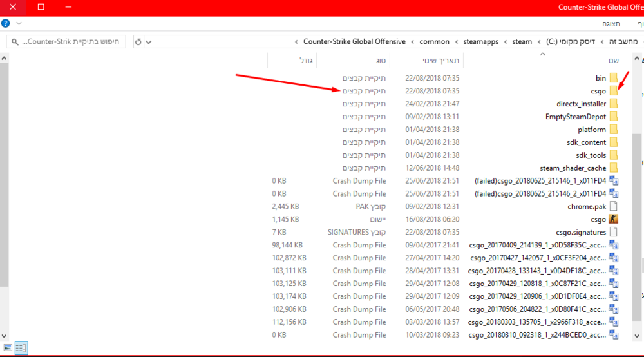Open the csgo folder icon
Image resolution: width=644 pixels, height=357 pixels.
pyautogui.click(x=613, y=91)
